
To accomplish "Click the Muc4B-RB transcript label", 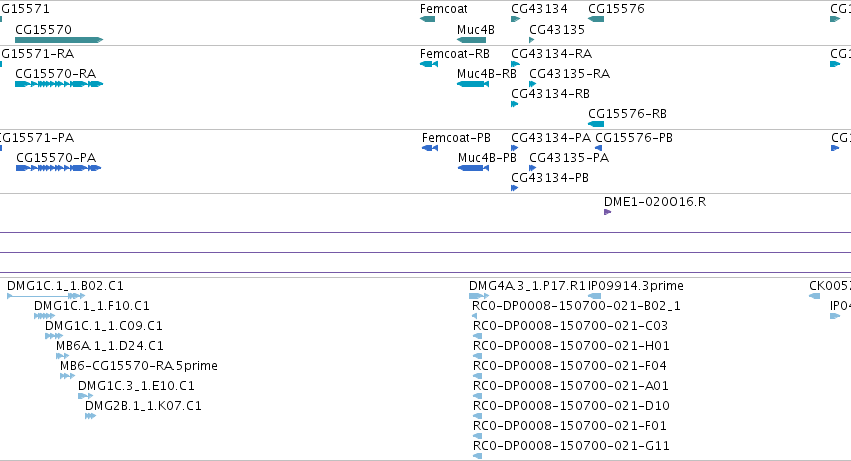I will pyautogui.click(x=487, y=74).
